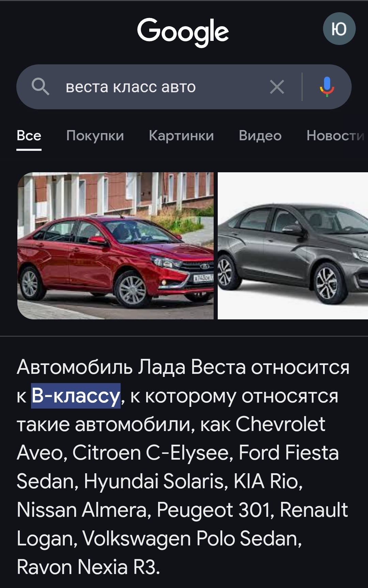
Task: Open the red Lada Vesta photo
Action: pyautogui.click(x=116, y=246)
